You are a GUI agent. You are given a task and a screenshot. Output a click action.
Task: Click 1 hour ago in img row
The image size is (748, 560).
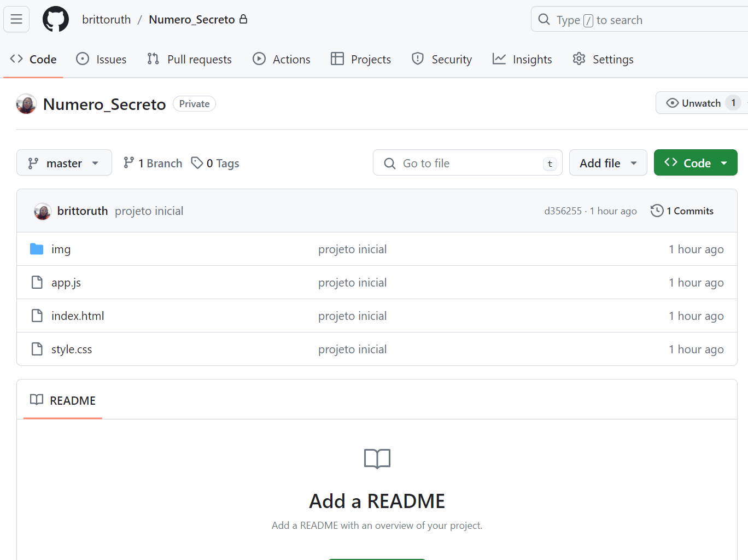pos(696,249)
